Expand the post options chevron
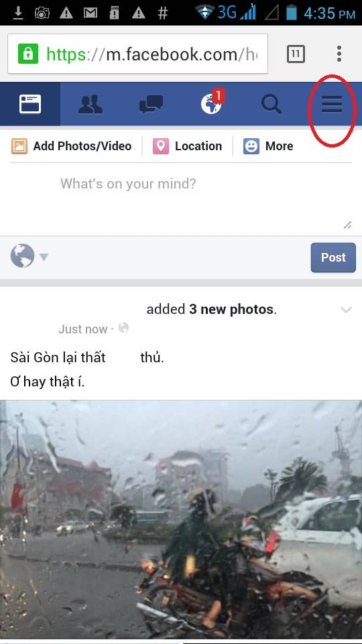 click(346, 310)
